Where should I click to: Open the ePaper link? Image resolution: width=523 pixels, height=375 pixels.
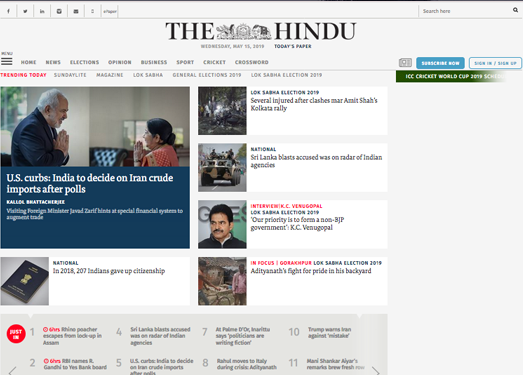click(x=110, y=11)
